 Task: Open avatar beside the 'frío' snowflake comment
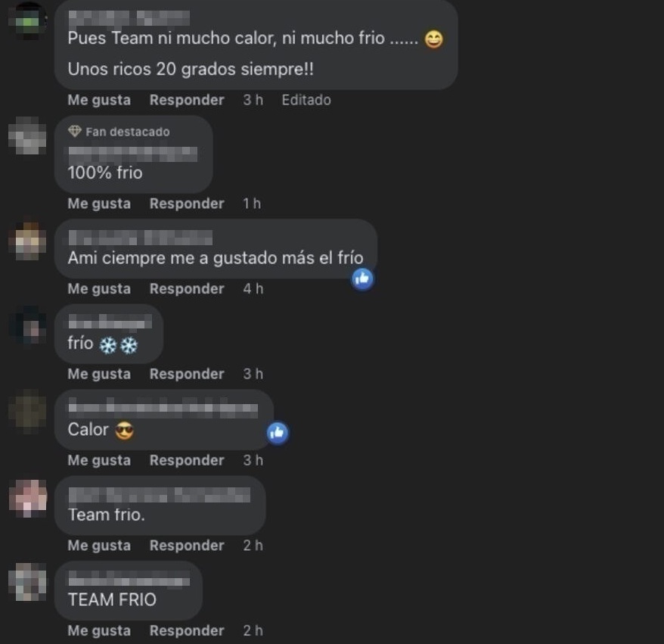click(x=28, y=325)
